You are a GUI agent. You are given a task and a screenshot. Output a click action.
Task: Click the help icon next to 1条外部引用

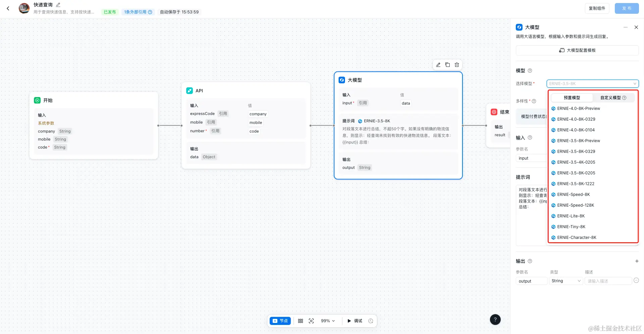point(150,12)
